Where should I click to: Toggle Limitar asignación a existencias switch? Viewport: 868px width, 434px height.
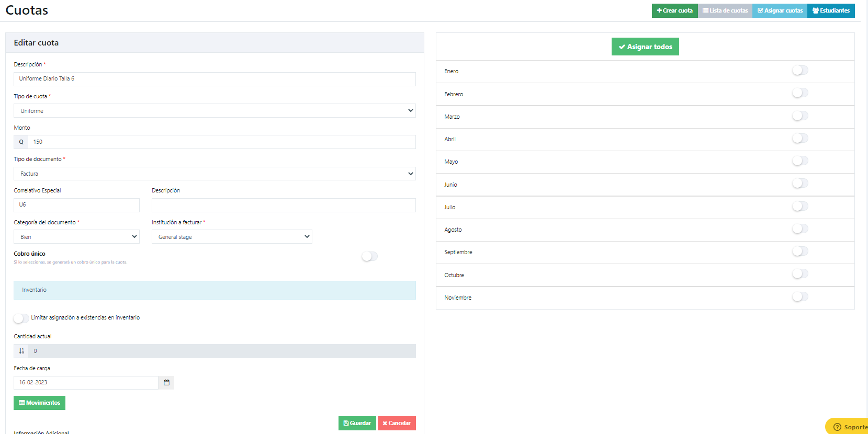point(21,318)
